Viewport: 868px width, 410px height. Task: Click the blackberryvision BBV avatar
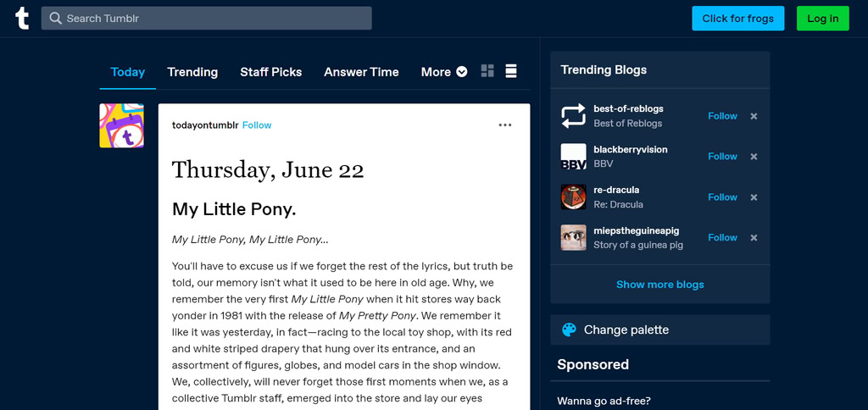click(574, 157)
